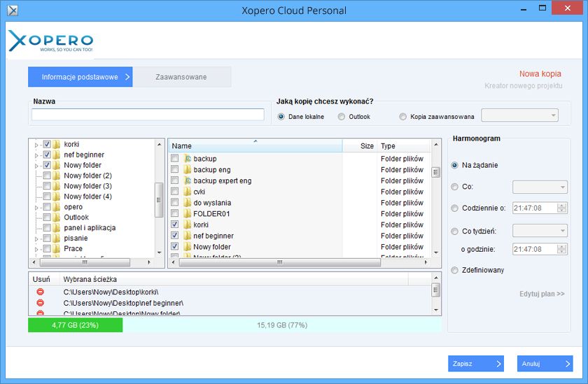Expand the opero tree node

(x=36, y=207)
